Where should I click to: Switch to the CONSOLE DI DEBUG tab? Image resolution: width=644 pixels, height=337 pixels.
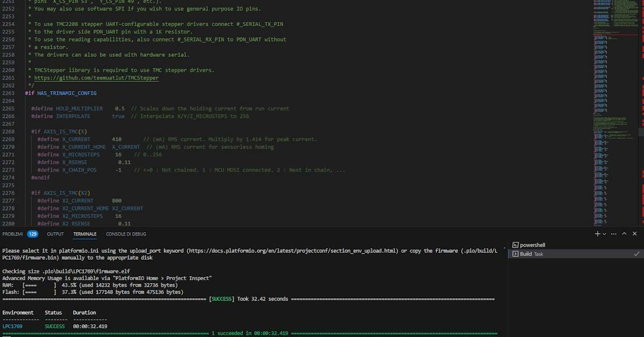126,234
